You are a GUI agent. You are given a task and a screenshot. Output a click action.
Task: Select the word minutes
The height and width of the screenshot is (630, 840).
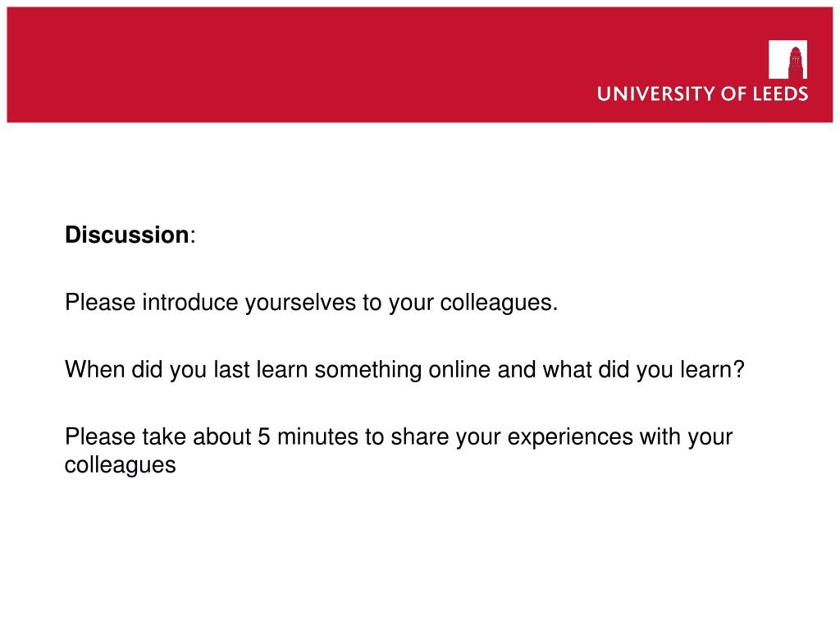[x=317, y=436]
